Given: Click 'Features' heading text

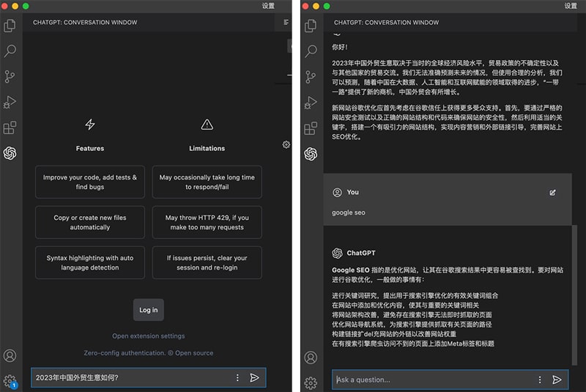Looking at the screenshot, I should tap(90, 148).
